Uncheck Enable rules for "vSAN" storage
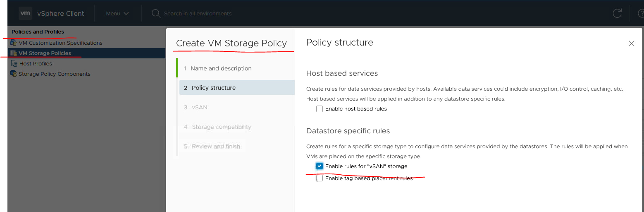This screenshot has width=644, height=212. (320, 166)
